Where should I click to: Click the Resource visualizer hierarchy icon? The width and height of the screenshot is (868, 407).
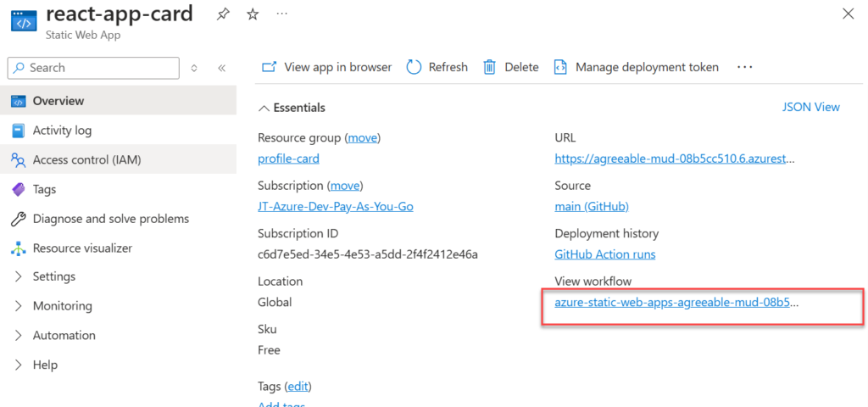(19, 248)
